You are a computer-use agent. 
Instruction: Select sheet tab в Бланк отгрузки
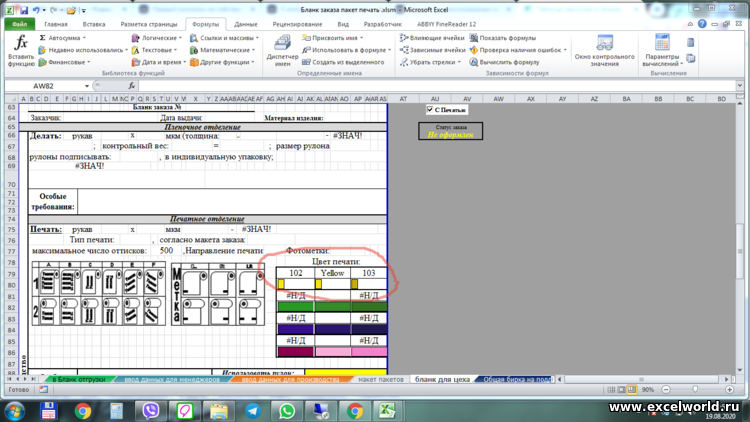78,379
